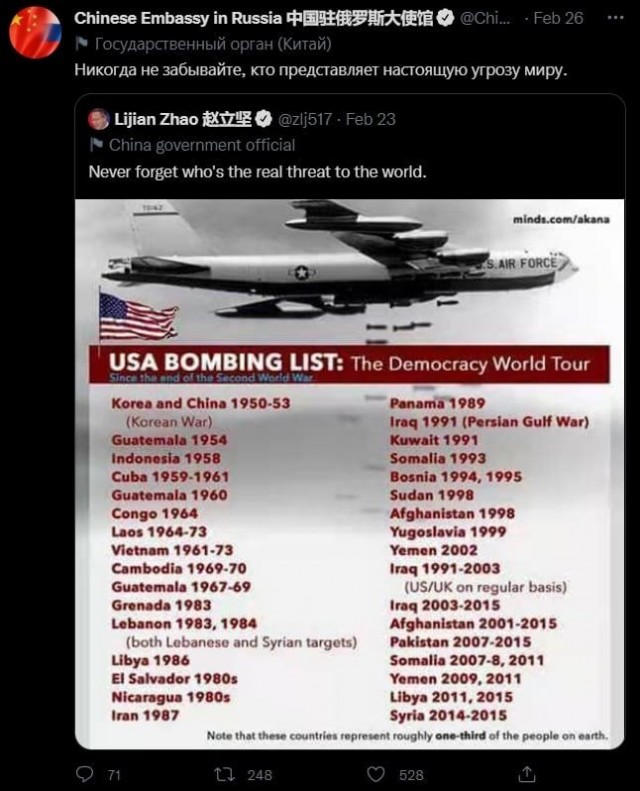Open the Chinese Embassy profile avatar
The height and width of the screenshot is (791, 640).
(35, 32)
